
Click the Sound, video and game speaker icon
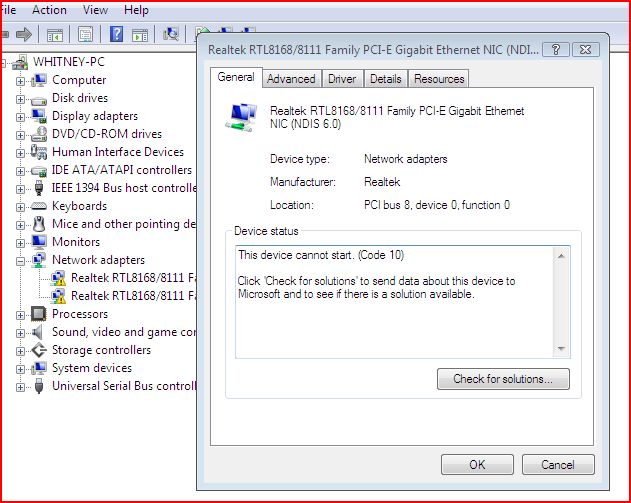point(37,332)
